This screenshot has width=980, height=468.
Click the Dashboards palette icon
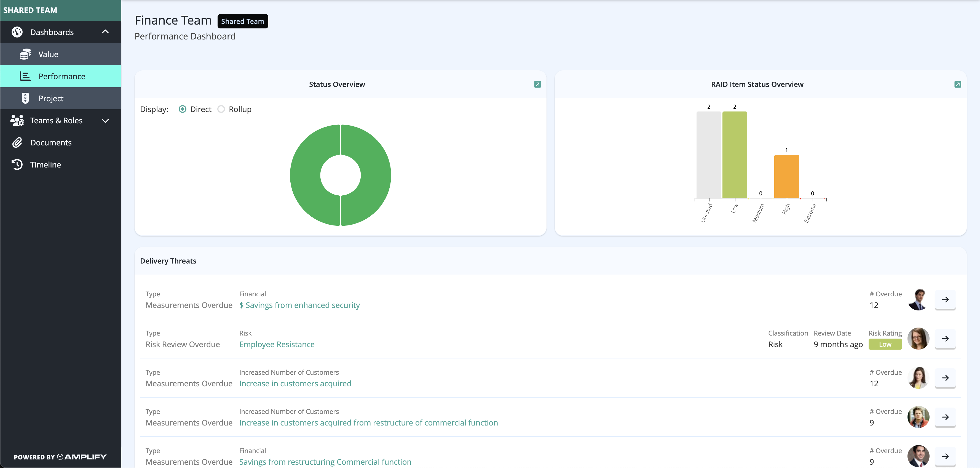(17, 32)
